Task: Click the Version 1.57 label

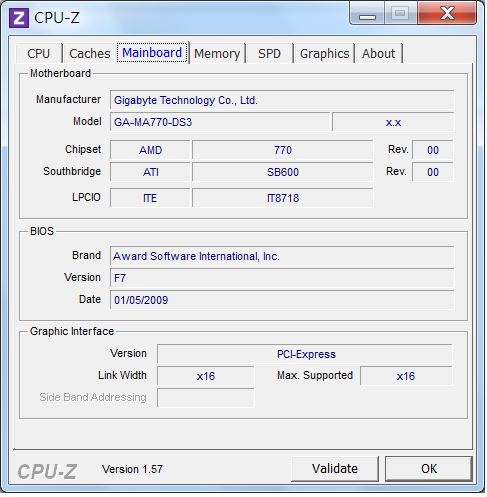Action: 132,469
